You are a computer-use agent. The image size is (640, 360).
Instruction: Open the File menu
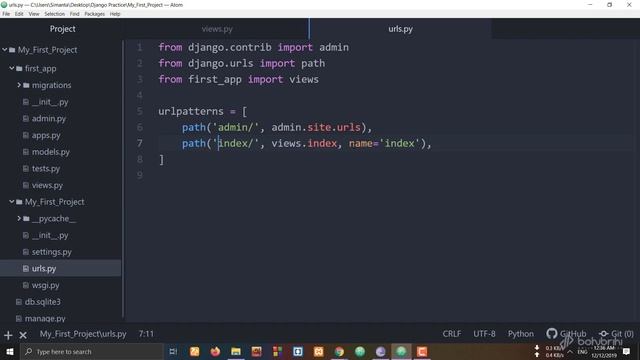click(x=6, y=14)
